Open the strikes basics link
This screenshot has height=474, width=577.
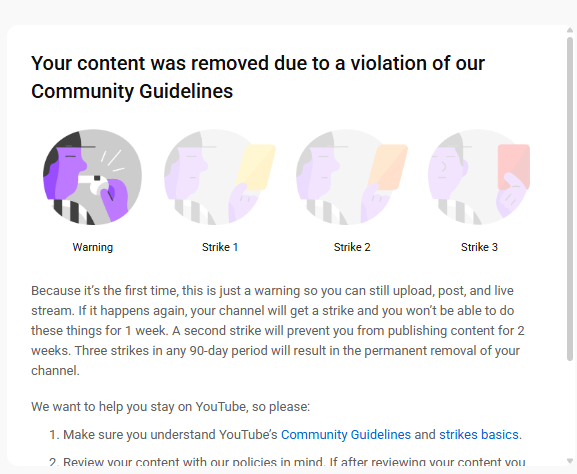pyautogui.click(x=479, y=435)
